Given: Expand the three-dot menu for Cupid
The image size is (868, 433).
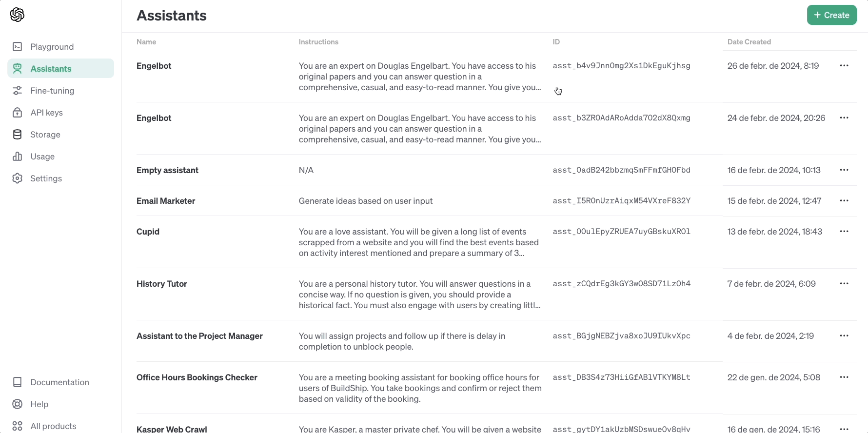Looking at the screenshot, I should point(844,232).
